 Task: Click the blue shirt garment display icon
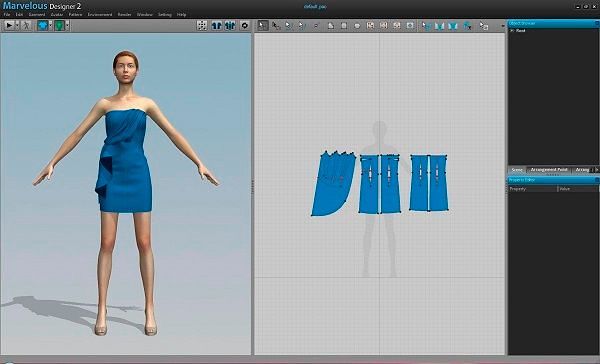coord(43,26)
